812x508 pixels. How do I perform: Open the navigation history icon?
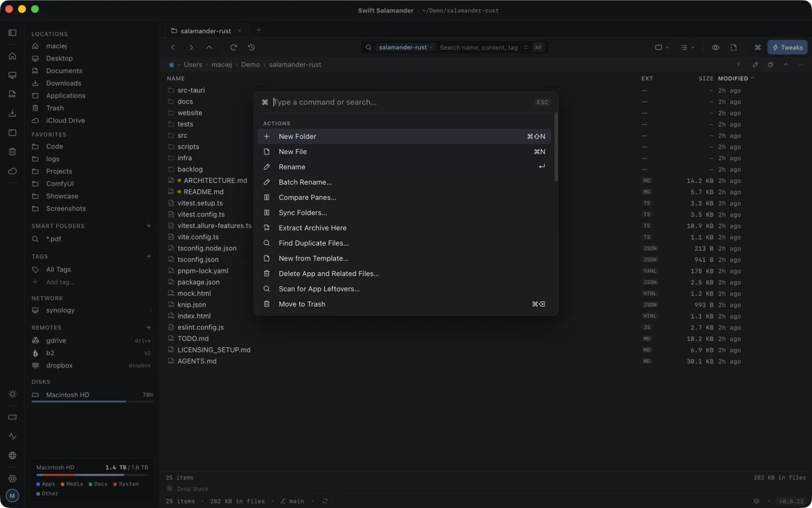coord(251,48)
